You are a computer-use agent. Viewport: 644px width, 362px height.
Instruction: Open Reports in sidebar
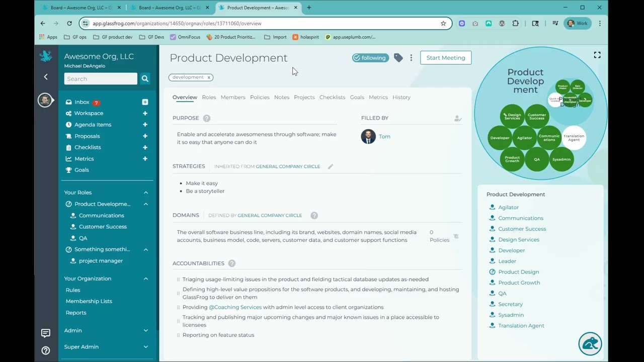pyautogui.click(x=76, y=313)
